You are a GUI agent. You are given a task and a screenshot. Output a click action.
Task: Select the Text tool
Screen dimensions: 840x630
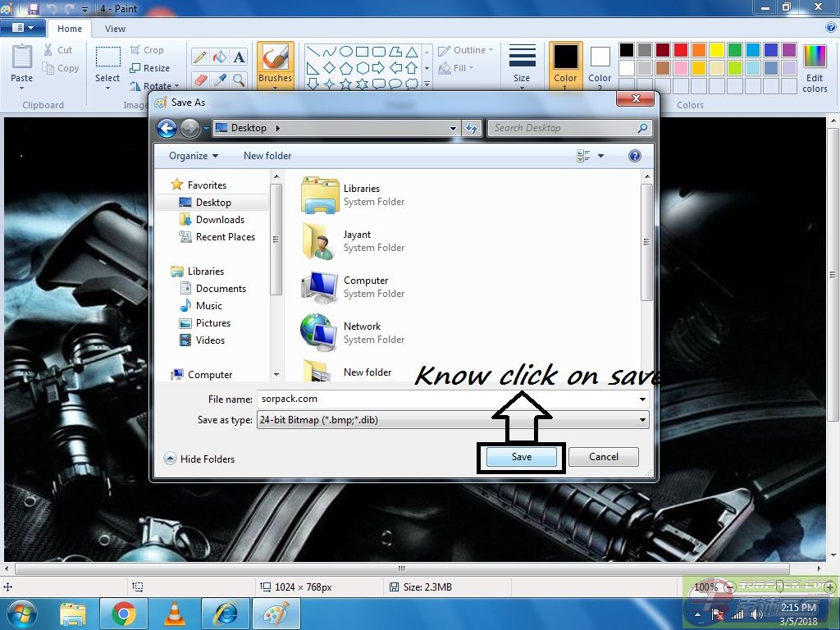click(x=239, y=57)
